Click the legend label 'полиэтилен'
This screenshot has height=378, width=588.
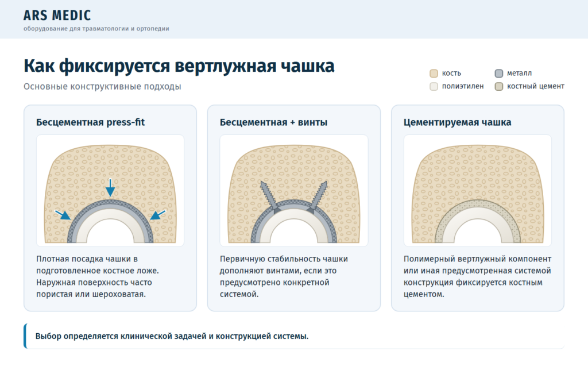coord(463,86)
